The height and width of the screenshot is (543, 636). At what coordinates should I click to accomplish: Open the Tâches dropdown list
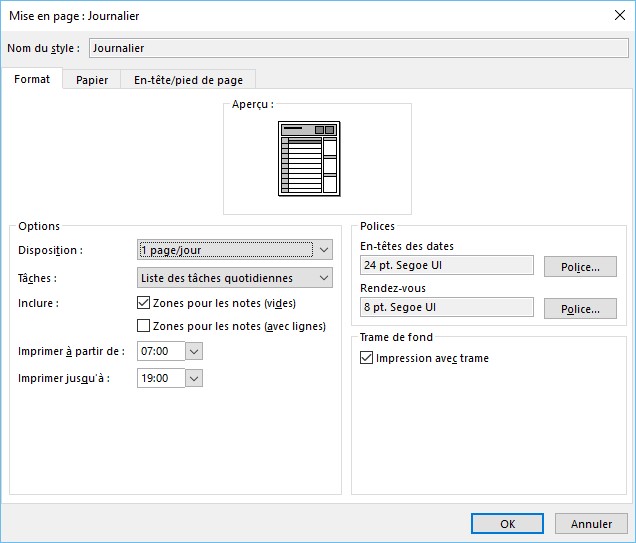pyautogui.click(x=323, y=278)
